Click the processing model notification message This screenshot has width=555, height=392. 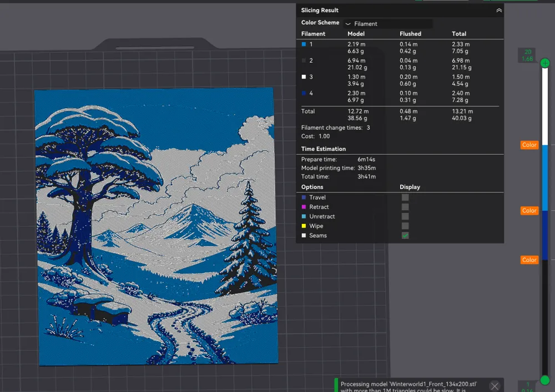(x=409, y=386)
